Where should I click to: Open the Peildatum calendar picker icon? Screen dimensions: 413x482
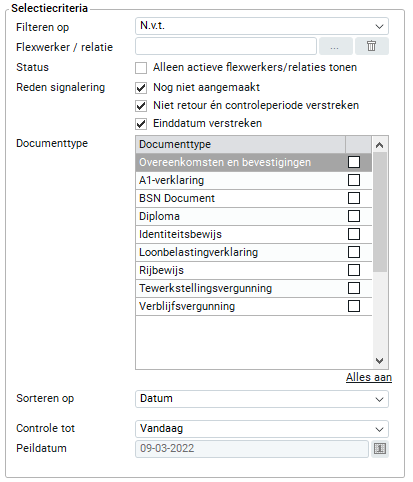[380, 449]
